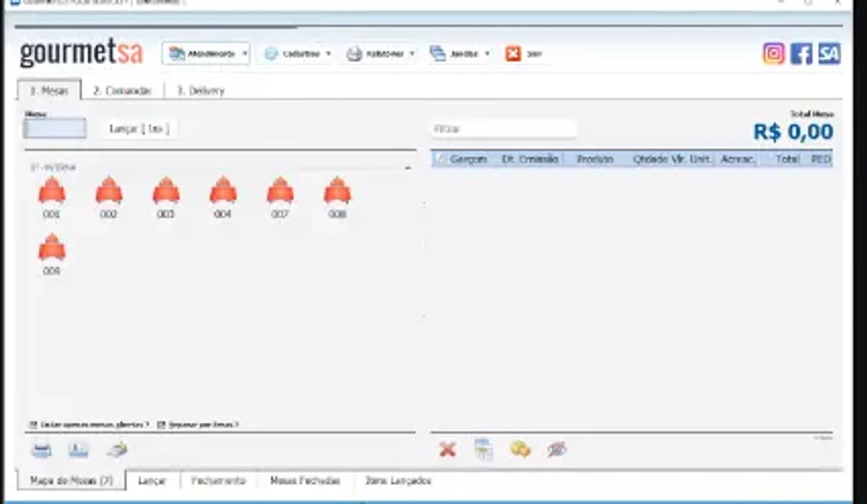This screenshot has width=867, height=504.
Task: Delete item with red X icon
Action: tap(448, 450)
